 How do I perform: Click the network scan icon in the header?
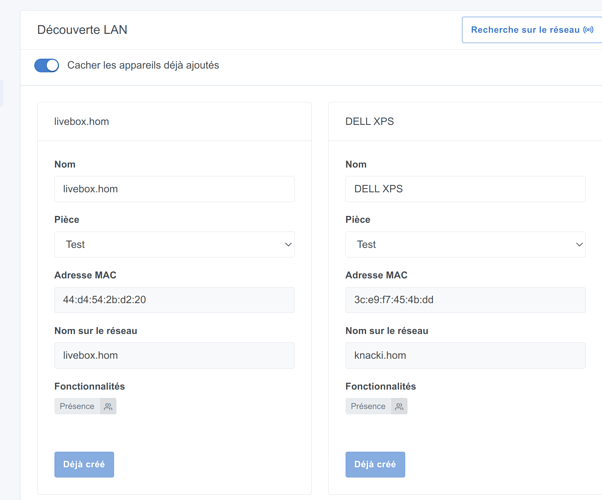click(588, 30)
